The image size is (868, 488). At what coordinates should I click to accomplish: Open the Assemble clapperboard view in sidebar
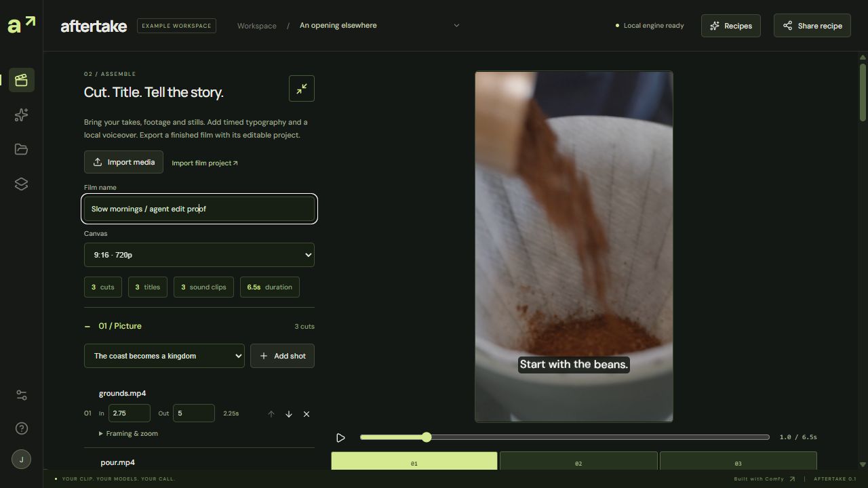(21, 80)
